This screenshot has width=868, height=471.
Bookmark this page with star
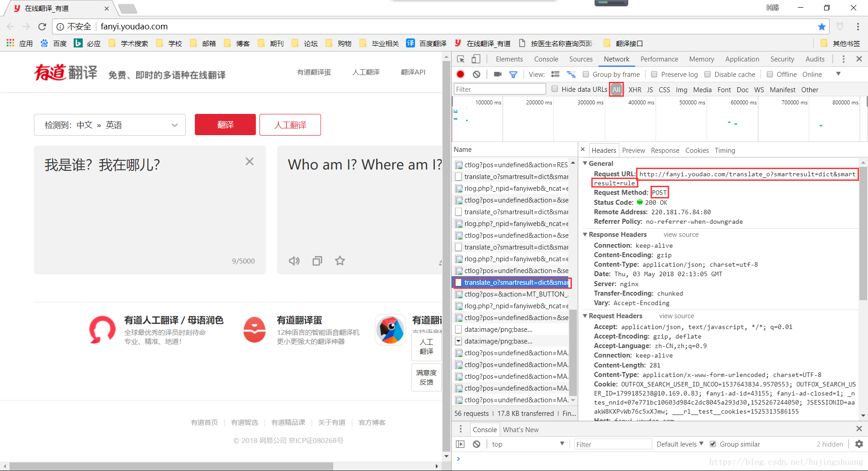[822, 27]
